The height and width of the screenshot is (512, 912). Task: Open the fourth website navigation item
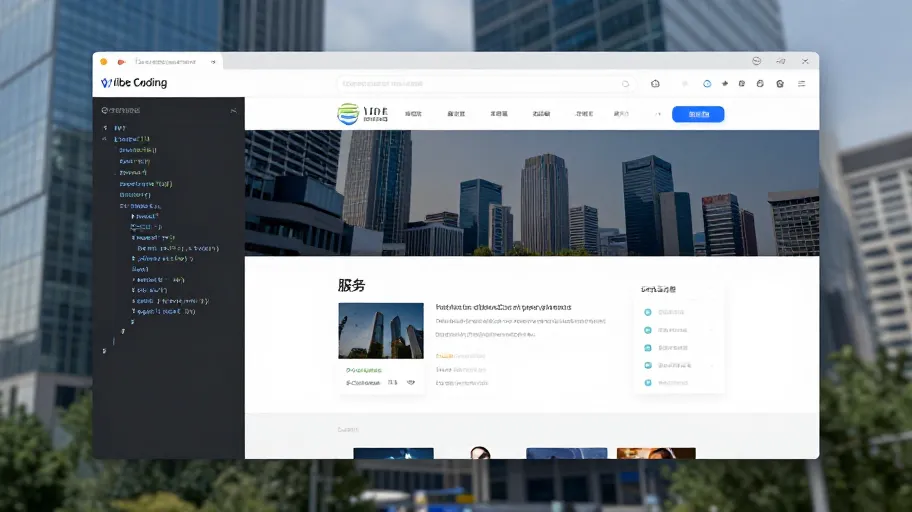[541, 114]
